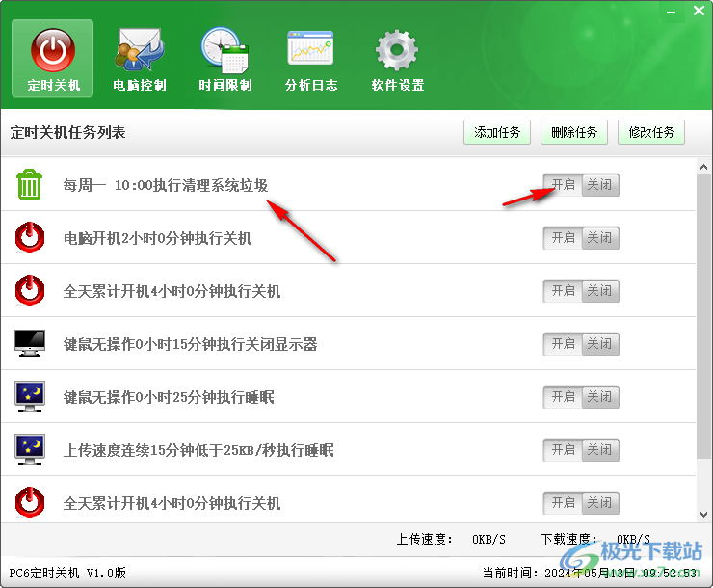Close the PC6定时关机 window
The width and height of the screenshot is (713, 588).
(699, 11)
